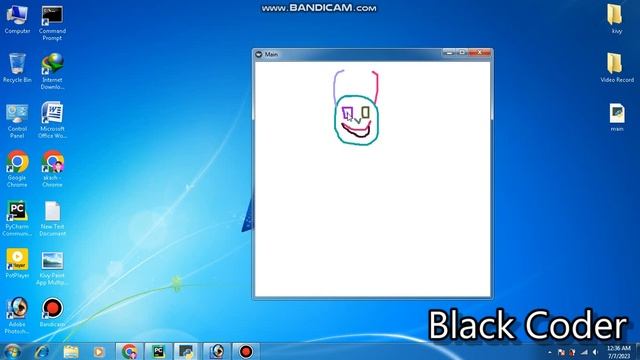Select the Control Panel desktop icon
Image resolution: width=640 pixels, height=360 pixels.
pos(17,121)
